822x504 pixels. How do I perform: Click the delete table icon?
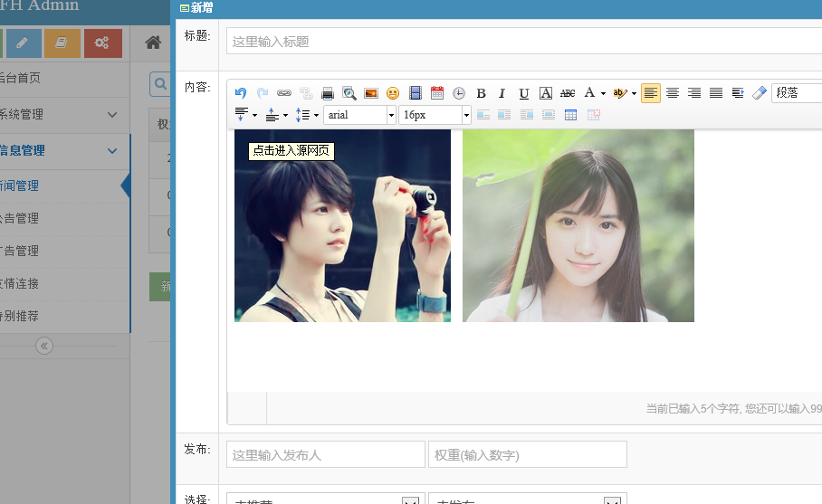[x=594, y=115]
